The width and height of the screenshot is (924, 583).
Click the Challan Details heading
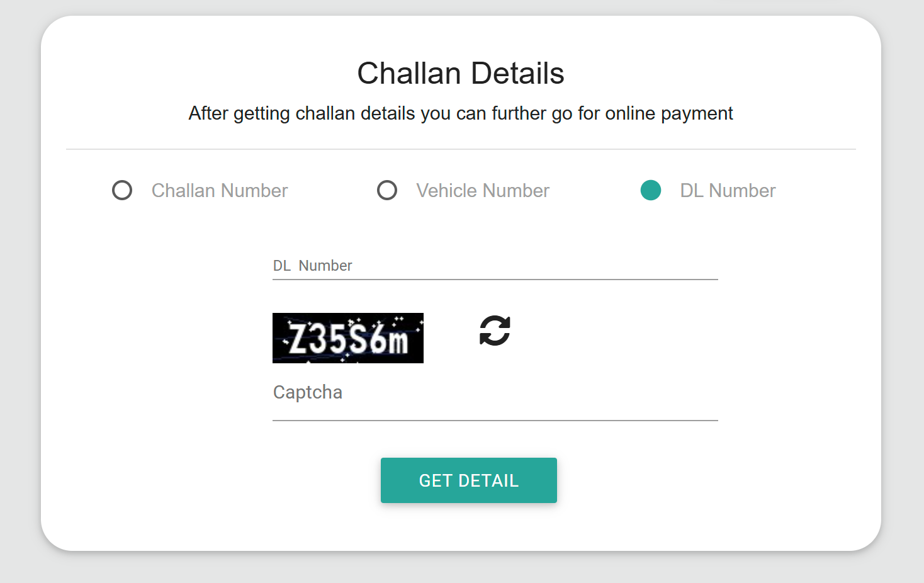click(461, 72)
